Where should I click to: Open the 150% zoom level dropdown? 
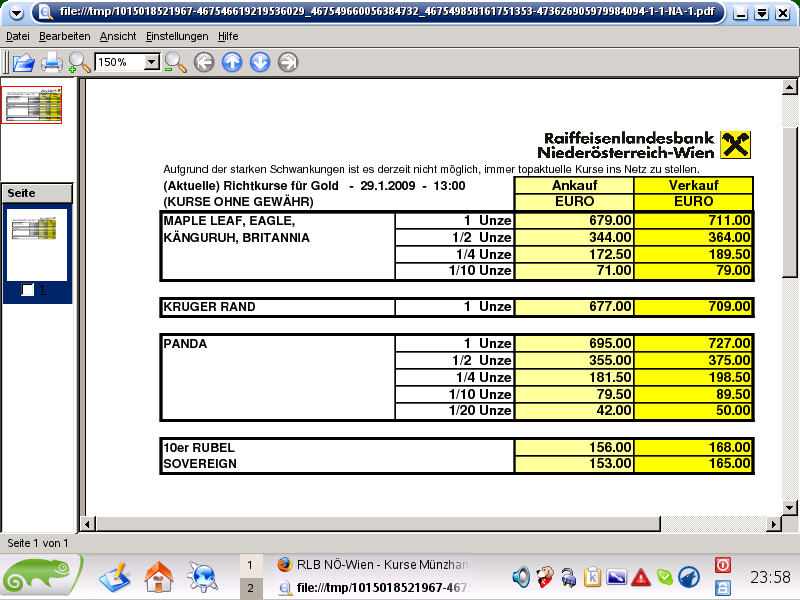152,62
